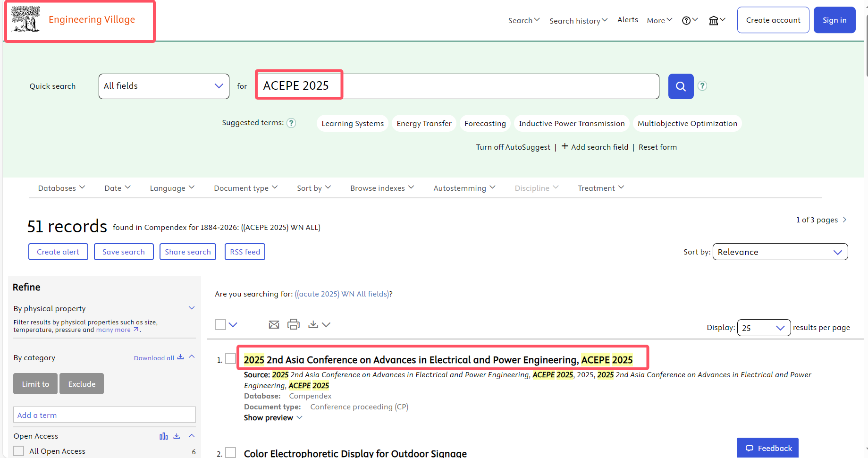Select Multiobjective Optimization suggested term
The width and height of the screenshot is (868, 458).
(687, 123)
